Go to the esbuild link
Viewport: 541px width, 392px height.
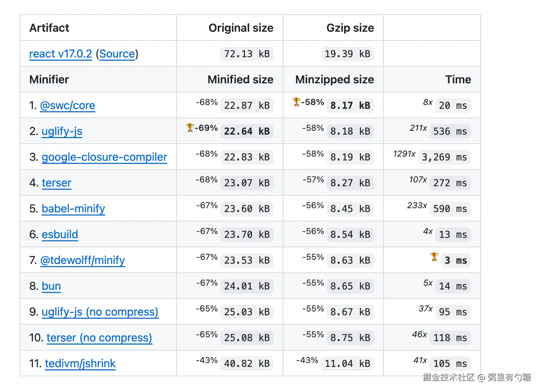[60, 234]
